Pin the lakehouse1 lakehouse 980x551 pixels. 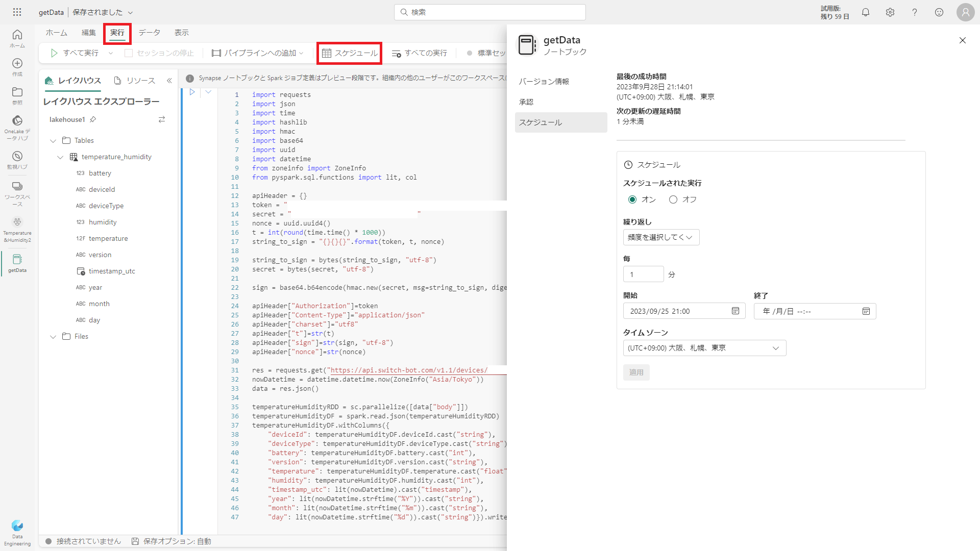(x=93, y=119)
